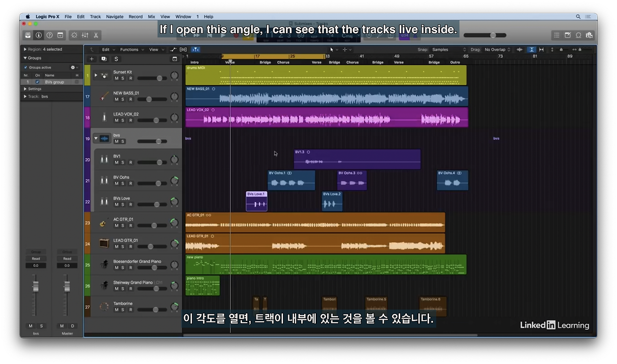Click the Master strip M mute button
The width and height of the screenshot is (617, 364).
pyautogui.click(x=62, y=326)
